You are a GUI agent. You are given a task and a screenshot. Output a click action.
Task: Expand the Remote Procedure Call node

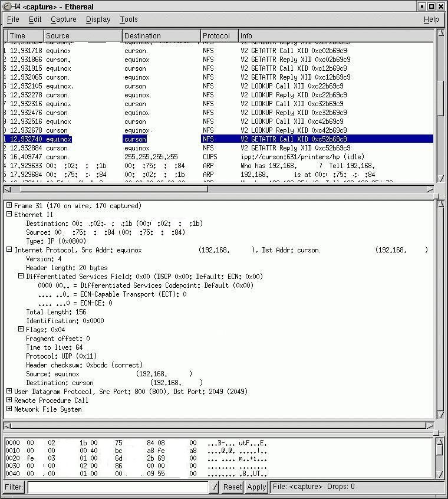pos(9,400)
